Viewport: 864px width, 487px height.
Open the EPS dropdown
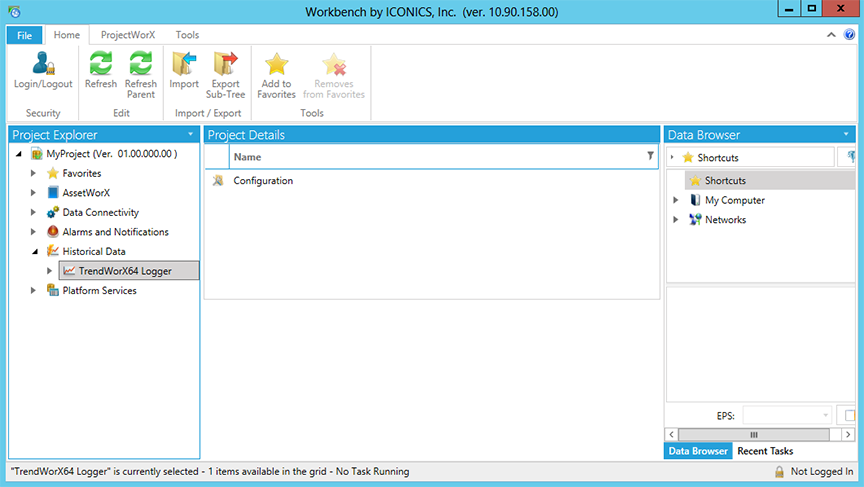tap(825, 415)
